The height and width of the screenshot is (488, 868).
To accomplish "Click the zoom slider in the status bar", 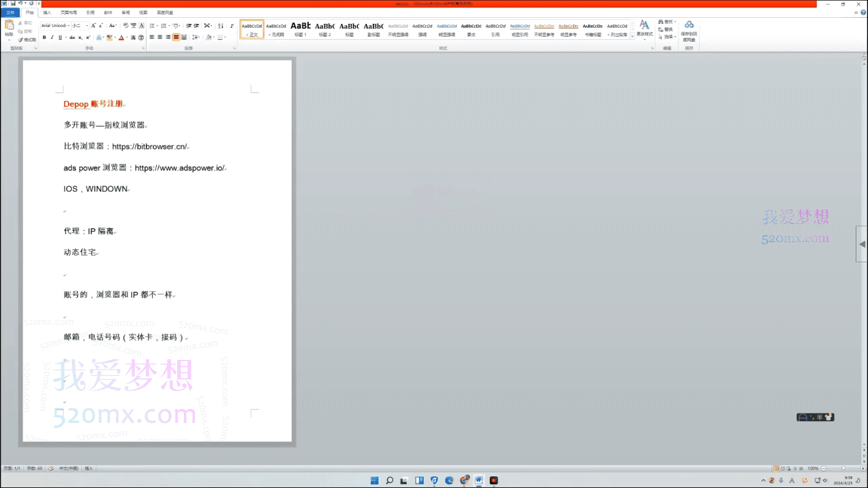I will tap(843, 468).
